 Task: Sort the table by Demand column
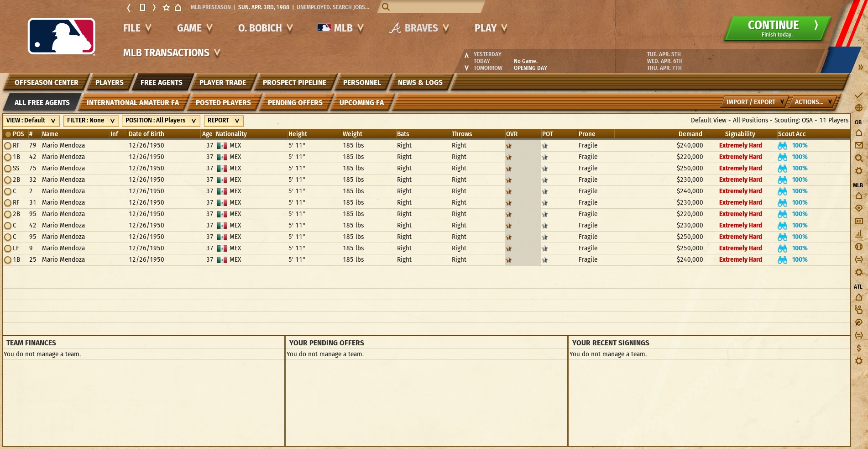[690, 134]
